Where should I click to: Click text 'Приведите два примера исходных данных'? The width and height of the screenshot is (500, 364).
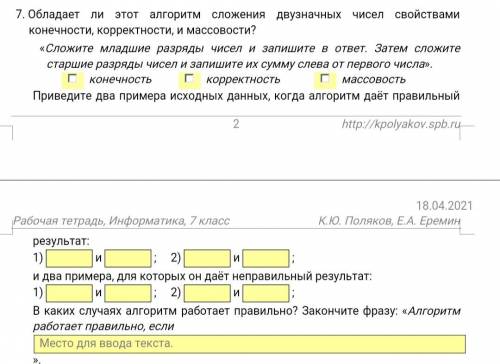[x=152, y=96]
